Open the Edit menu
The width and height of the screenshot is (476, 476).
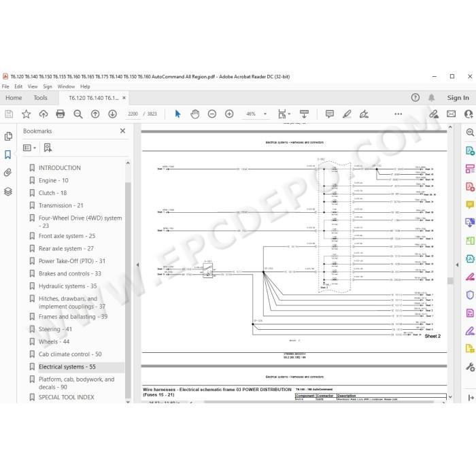point(18,86)
